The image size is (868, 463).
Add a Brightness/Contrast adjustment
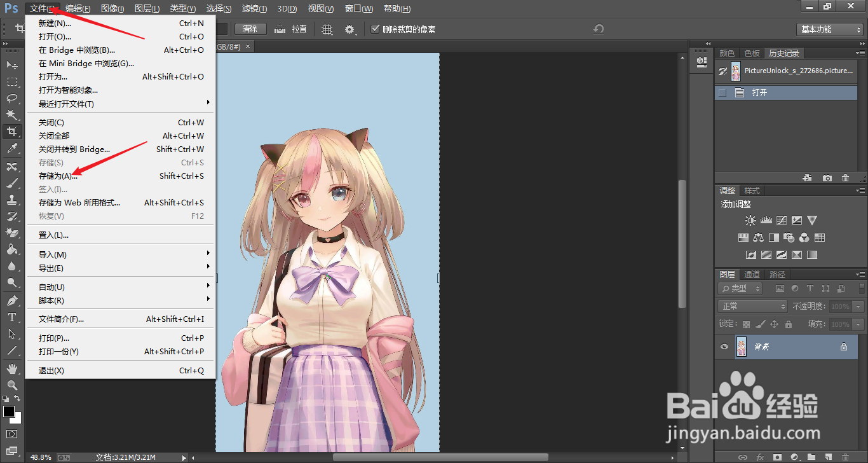(x=750, y=221)
